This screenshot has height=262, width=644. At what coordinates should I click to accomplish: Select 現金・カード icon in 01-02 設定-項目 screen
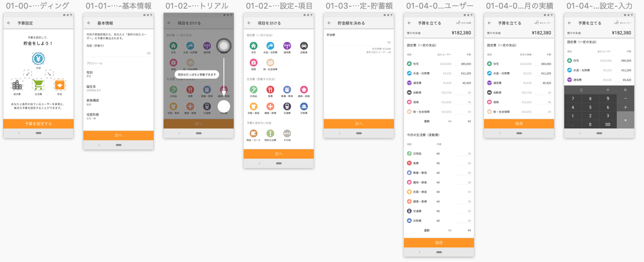click(x=254, y=134)
